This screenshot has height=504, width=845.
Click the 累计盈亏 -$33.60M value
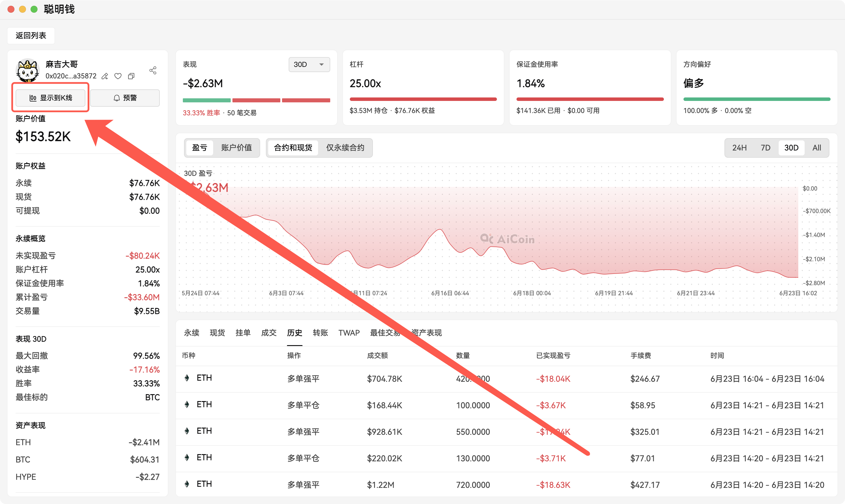point(142,297)
